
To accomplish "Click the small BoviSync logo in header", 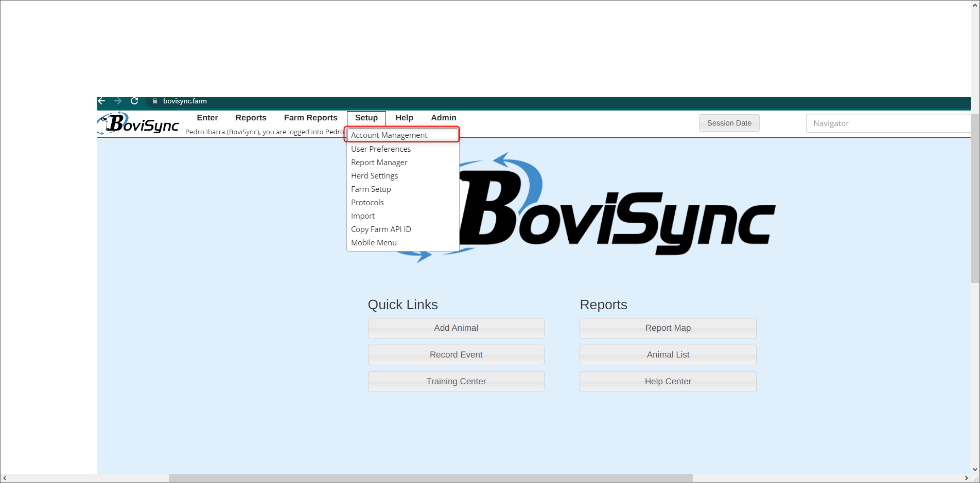I will [x=138, y=123].
